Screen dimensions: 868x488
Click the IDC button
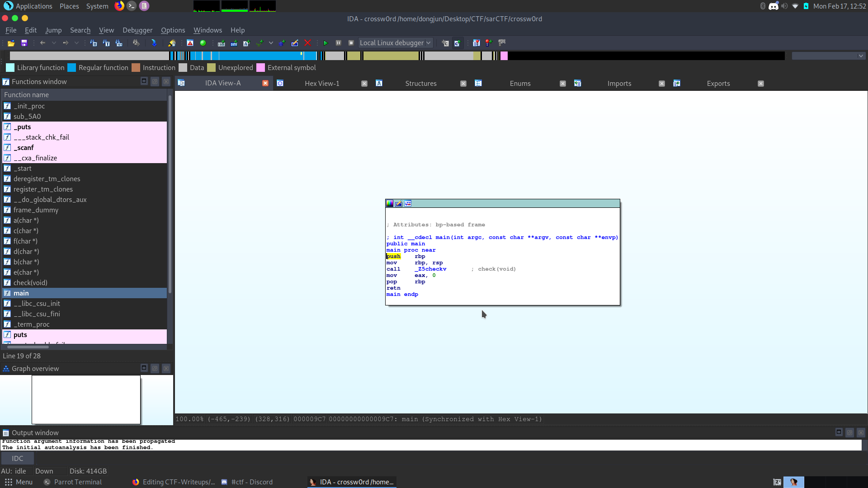point(18,459)
